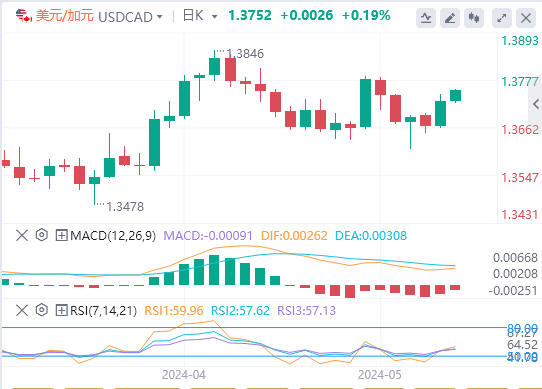Remove the MACD indicator
Screen dimensions: 542x389
pyautogui.click(x=22, y=235)
